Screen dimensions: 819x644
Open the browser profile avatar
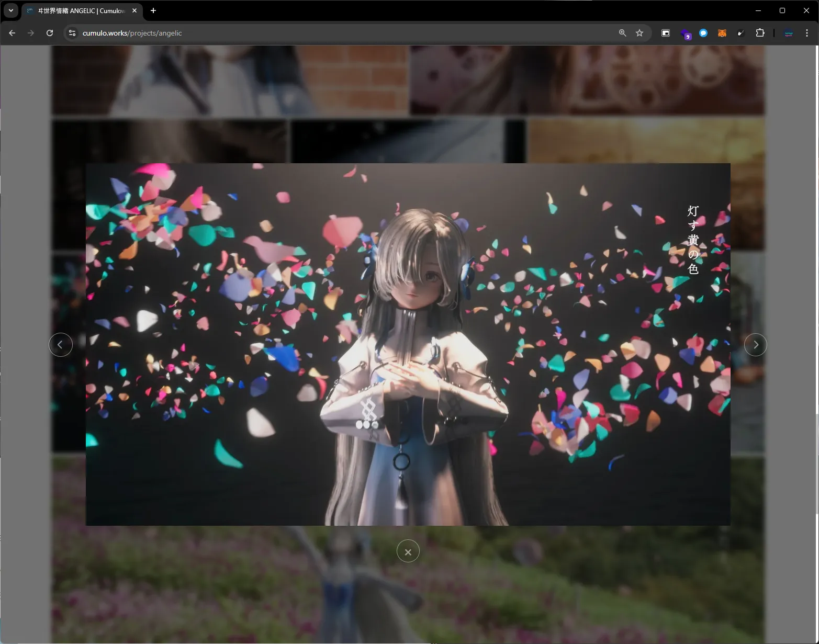[x=788, y=33]
